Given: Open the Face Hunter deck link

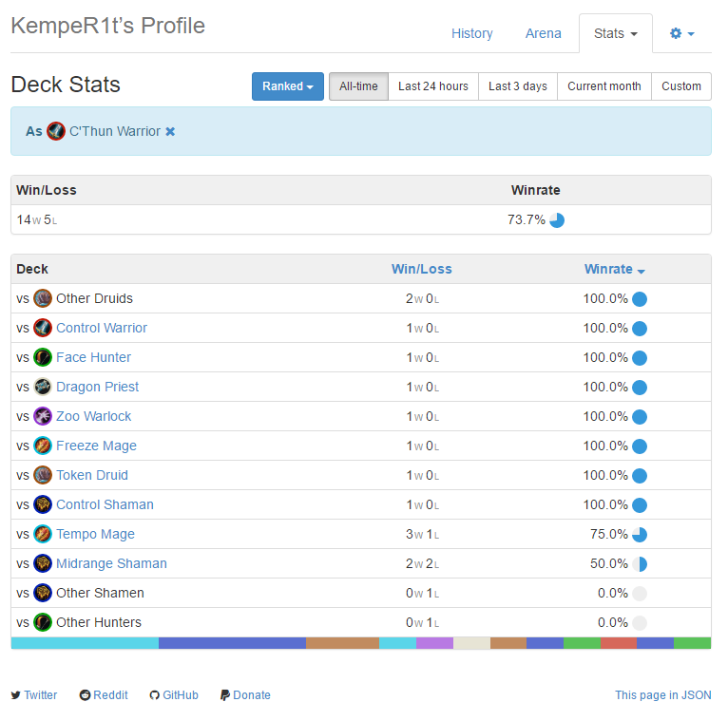Looking at the screenshot, I should [x=93, y=357].
